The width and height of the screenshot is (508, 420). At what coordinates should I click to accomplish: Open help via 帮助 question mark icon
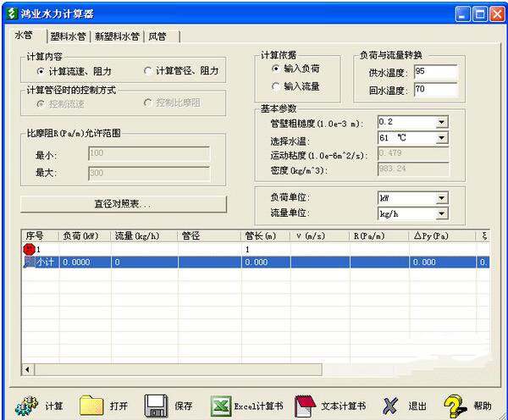pos(456,405)
